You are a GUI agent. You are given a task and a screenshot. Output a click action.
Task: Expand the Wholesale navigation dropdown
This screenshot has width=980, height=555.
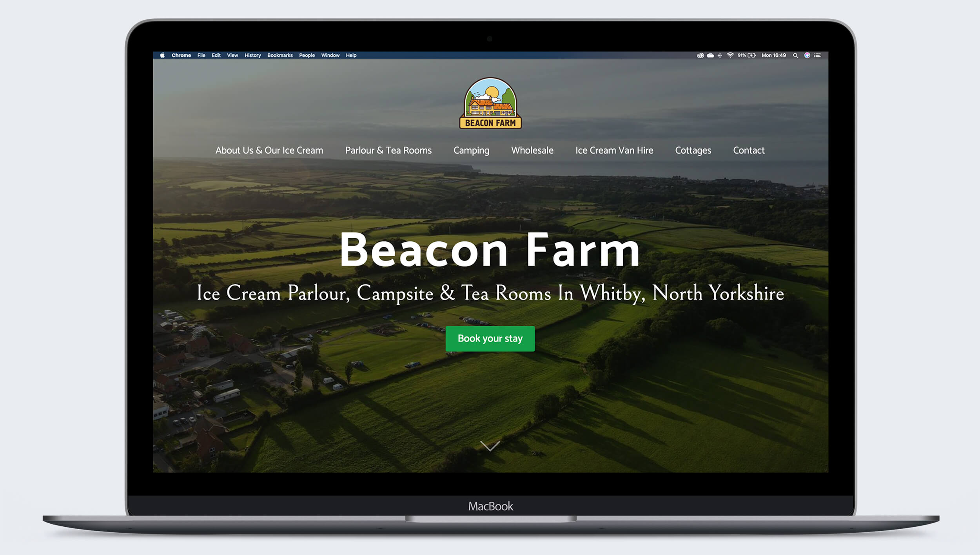(x=532, y=149)
